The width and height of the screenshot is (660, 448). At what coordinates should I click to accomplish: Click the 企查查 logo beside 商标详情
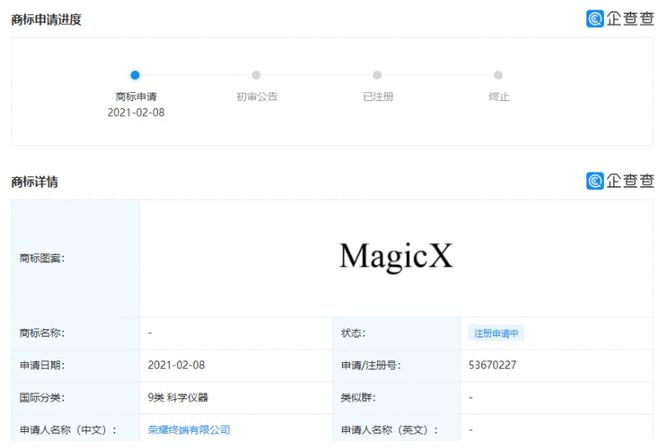(620, 181)
